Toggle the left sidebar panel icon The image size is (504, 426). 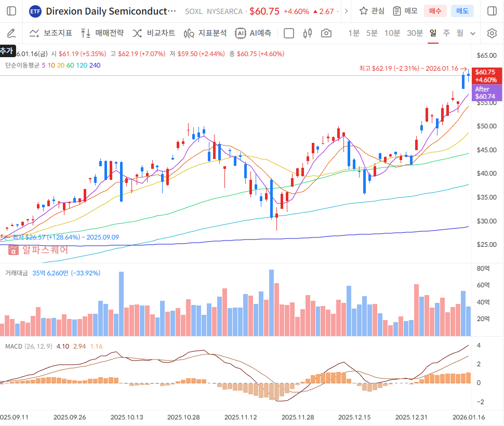click(11, 11)
